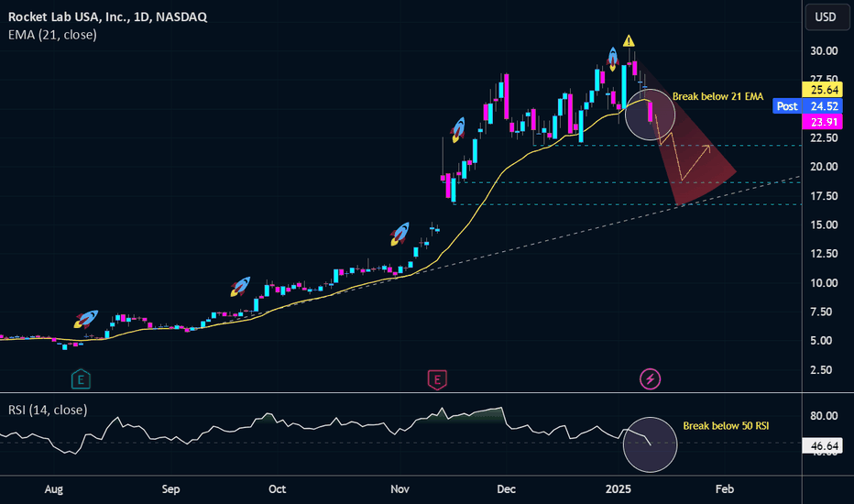Click the 2025 label on the time axis
The width and height of the screenshot is (854, 504).
pos(619,488)
